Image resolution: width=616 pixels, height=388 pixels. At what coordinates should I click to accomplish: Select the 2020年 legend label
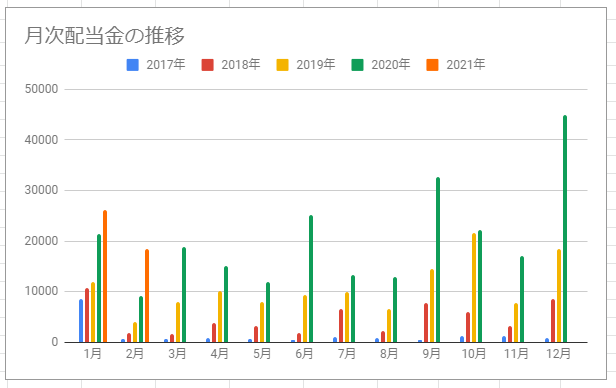pyautogui.click(x=390, y=64)
